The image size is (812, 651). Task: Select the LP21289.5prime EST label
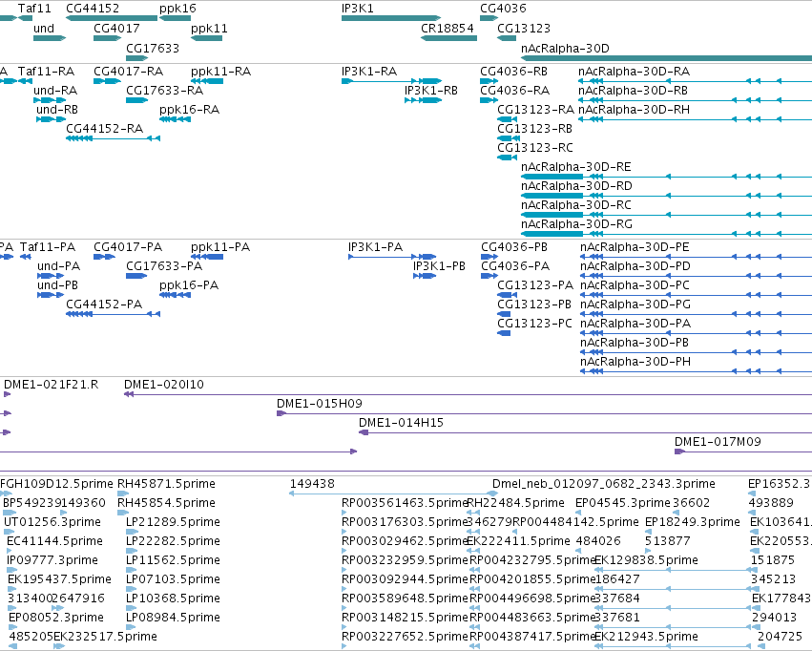pos(174,522)
